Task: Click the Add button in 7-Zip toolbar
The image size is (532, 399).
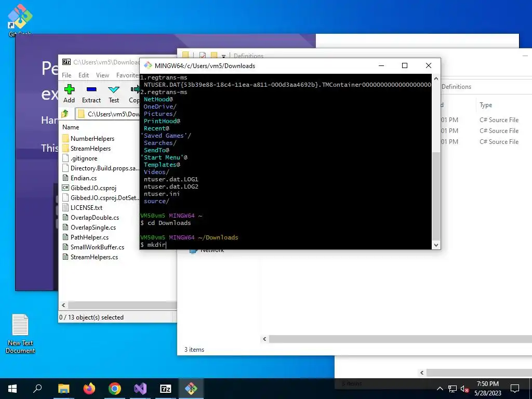Action: (69, 94)
